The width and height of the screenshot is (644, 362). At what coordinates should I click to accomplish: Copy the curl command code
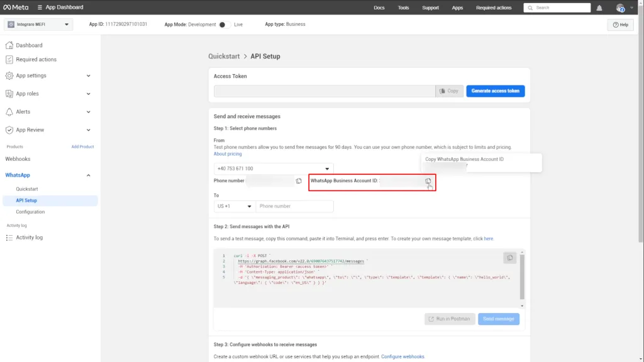click(509, 258)
